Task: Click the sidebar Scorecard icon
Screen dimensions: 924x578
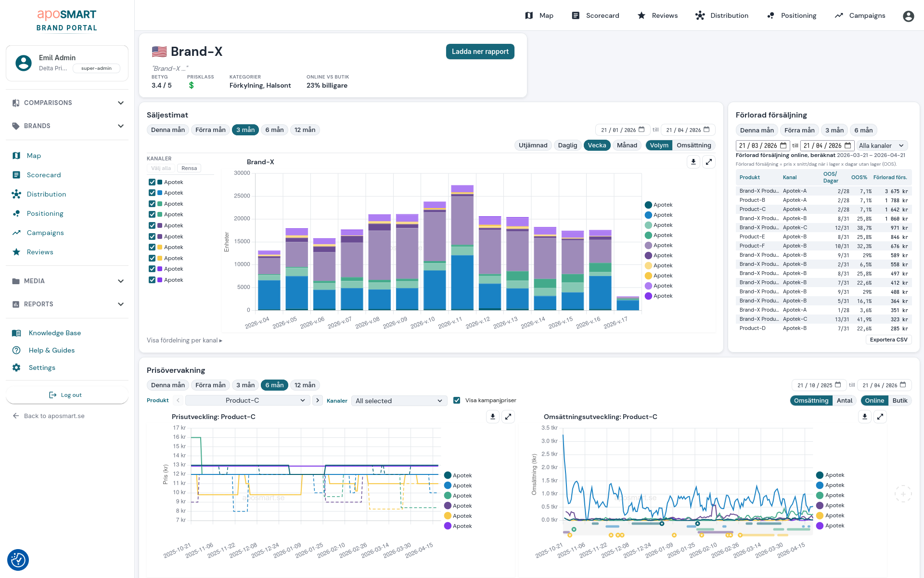Action: point(16,175)
